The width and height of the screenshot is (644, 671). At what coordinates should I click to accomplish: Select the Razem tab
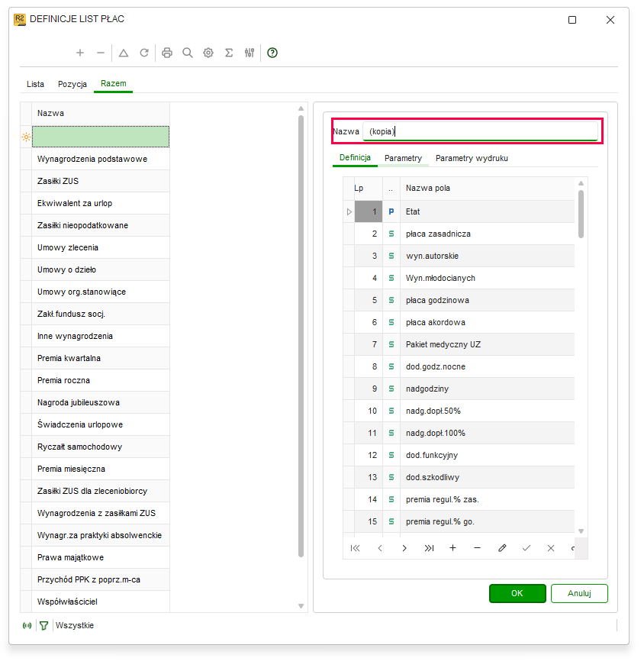114,84
